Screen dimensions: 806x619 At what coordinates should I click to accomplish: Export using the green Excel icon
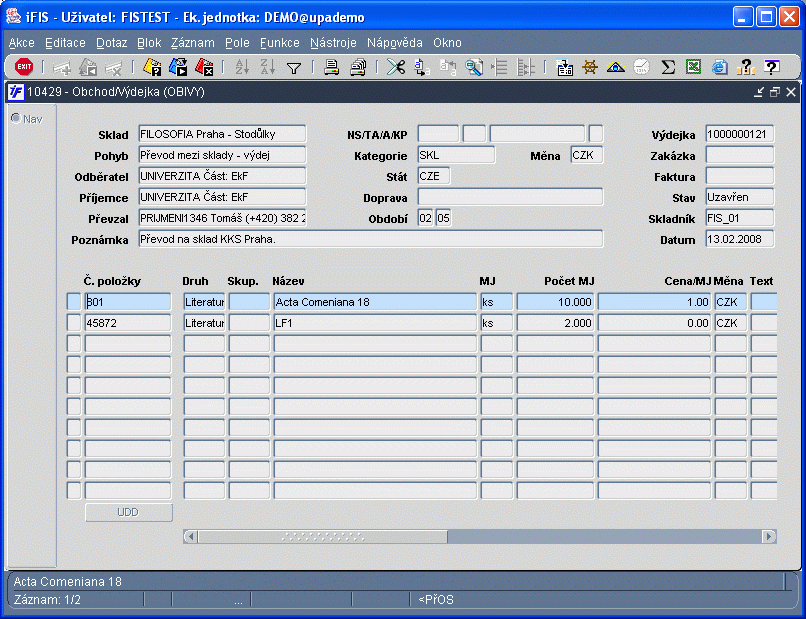(693, 67)
